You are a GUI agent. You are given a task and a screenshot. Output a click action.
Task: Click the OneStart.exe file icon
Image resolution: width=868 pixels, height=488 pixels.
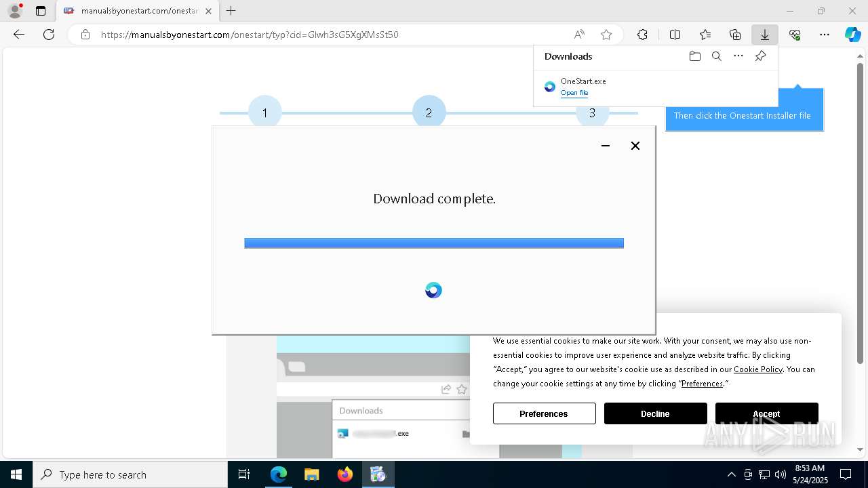(x=550, y=87)
